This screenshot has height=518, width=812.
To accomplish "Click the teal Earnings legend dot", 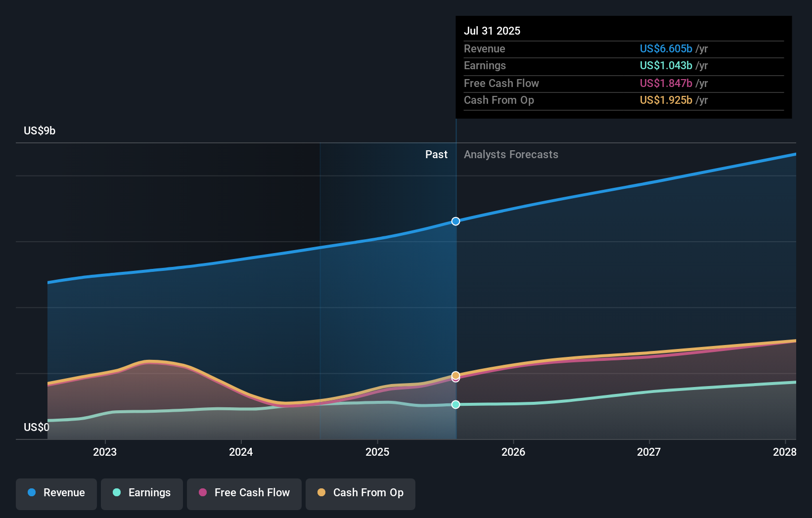I will 116,493.
